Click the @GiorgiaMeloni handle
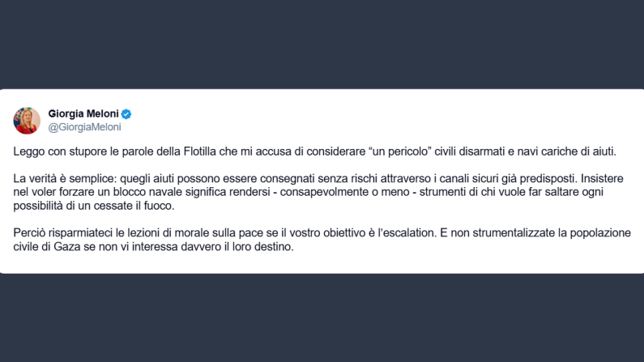 tap(85, 127)
